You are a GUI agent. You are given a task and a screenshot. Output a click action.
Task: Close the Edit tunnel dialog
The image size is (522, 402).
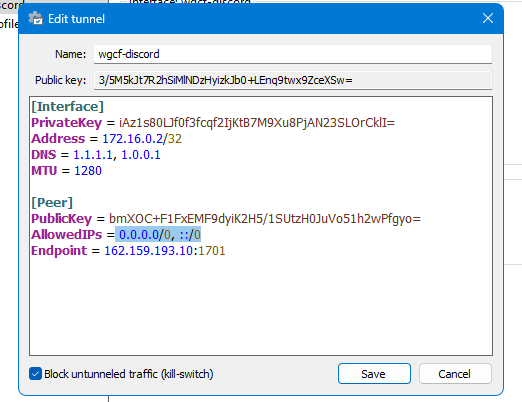pyautogui.click(x=488, y=18)
